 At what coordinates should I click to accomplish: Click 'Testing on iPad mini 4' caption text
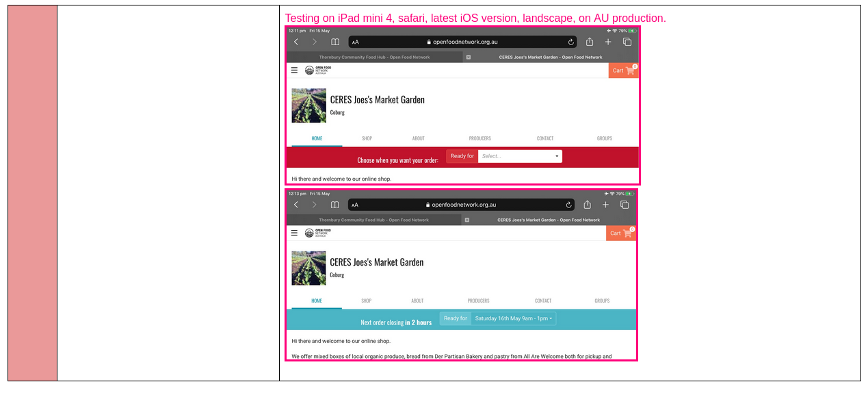475,18
